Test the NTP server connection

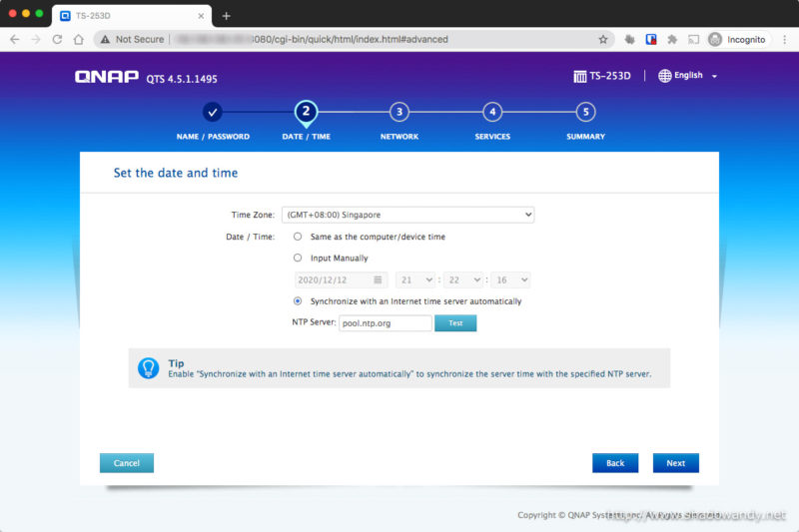click(x=455, y=323)
